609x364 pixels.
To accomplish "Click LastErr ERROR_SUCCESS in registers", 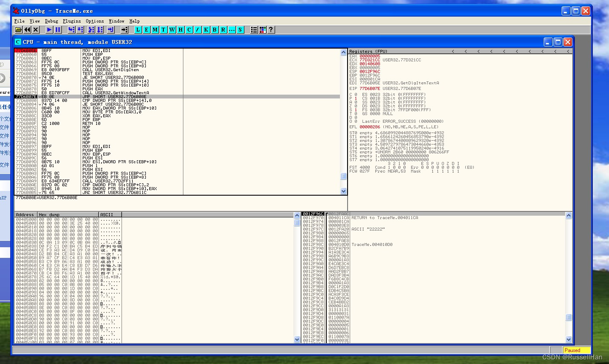I will click(403, 121).
